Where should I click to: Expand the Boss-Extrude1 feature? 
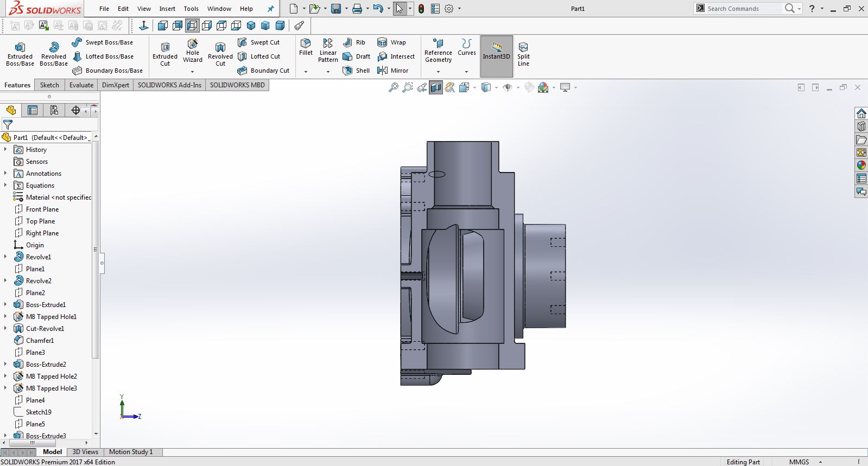point(5,304)
